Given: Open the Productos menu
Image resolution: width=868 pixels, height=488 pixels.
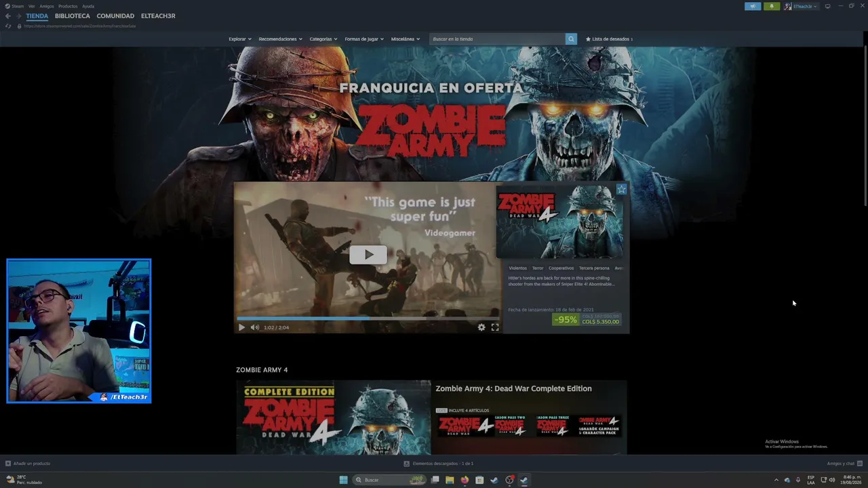Looking at the screenshot, I should coord(68,6).
